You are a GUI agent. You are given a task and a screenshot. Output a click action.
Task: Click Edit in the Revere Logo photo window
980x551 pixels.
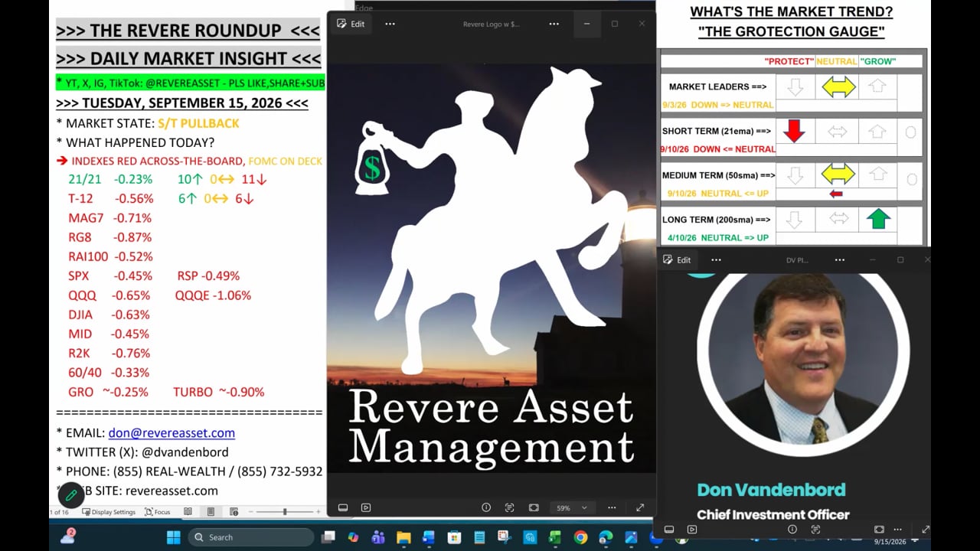pos(352,24)
